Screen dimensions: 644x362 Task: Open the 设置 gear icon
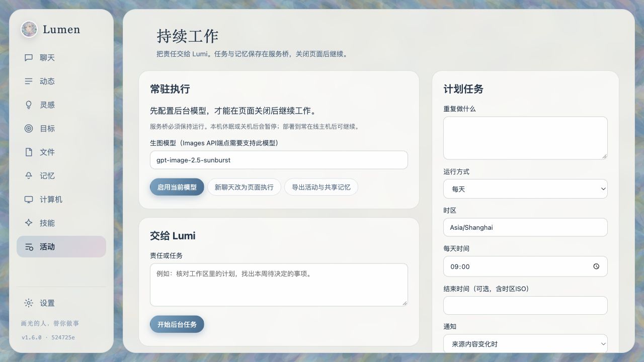(x=29, y=303)
